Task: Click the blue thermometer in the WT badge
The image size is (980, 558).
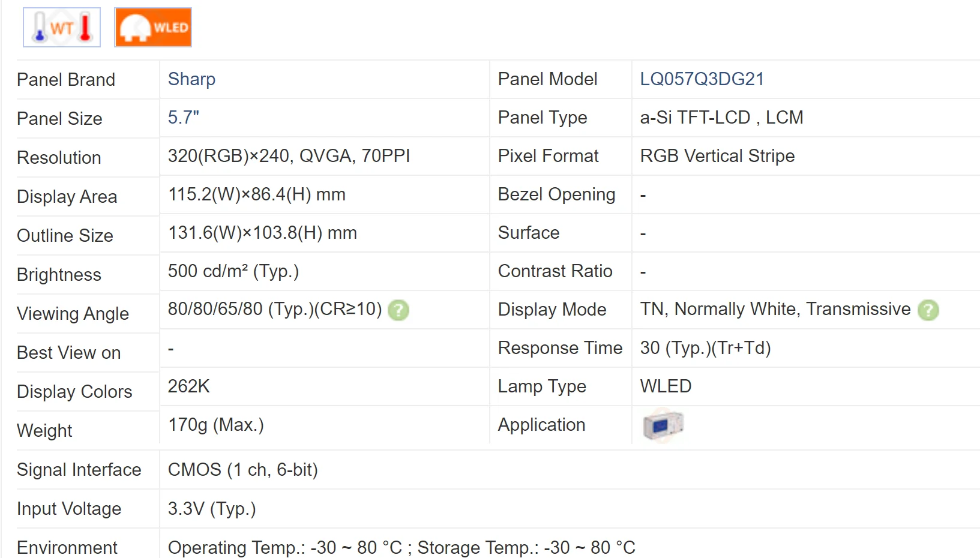Action: click(38, 26)
